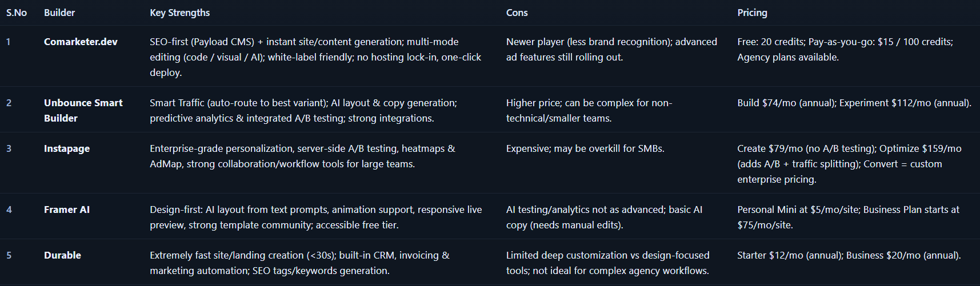Click the S.No column header
980x286 pixels.
click(x=17, y=13)
